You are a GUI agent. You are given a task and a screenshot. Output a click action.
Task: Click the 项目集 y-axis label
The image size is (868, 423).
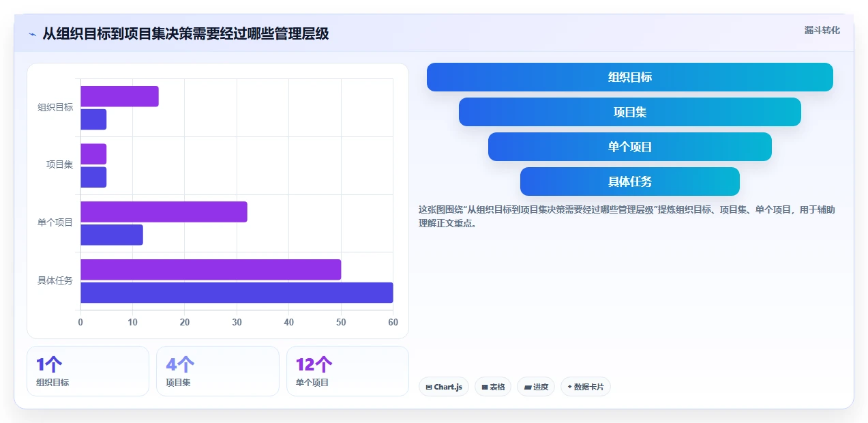pyautogui.click(x=59, y=165)
